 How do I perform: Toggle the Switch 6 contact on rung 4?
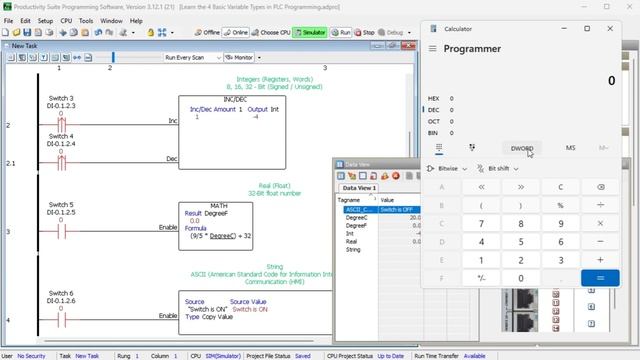[x=61, y=320]
